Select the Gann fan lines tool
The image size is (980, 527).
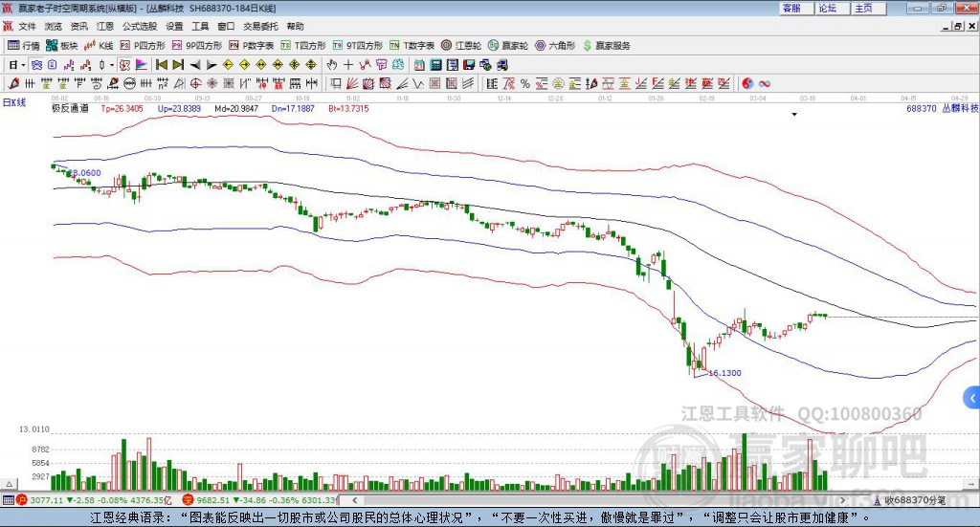click(352, 83)
